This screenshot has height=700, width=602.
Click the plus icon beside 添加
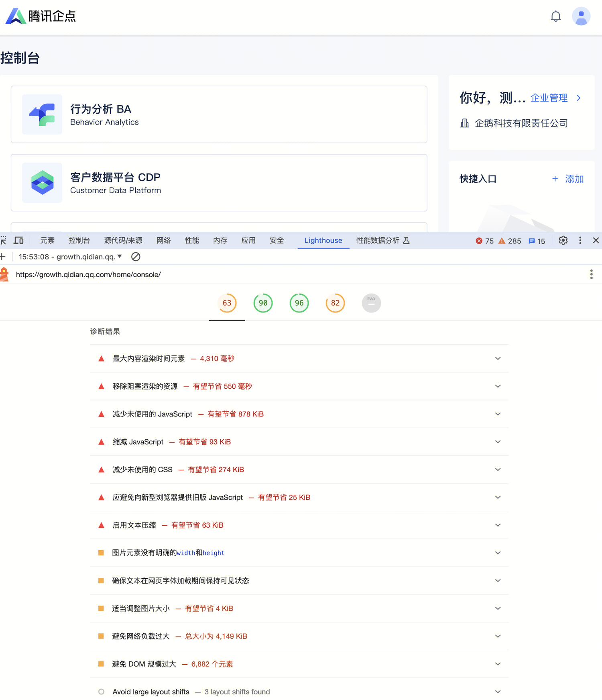555,179
